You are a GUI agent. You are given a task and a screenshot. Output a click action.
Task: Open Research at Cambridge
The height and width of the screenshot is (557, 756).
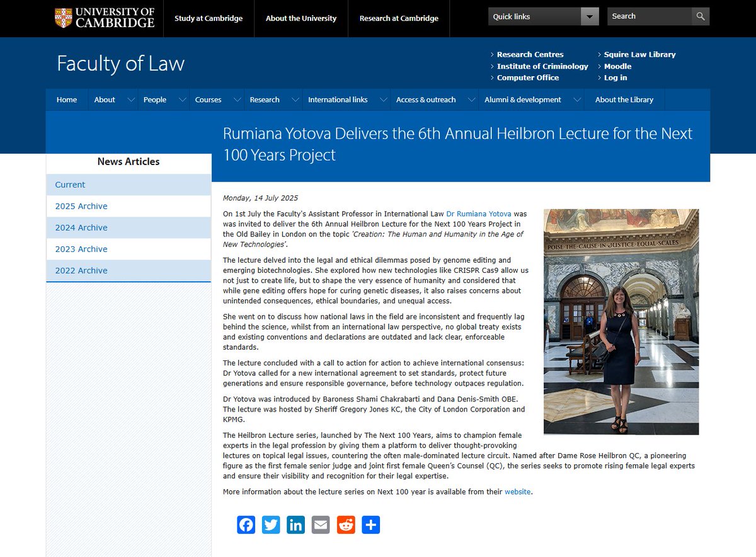point(399,18)
